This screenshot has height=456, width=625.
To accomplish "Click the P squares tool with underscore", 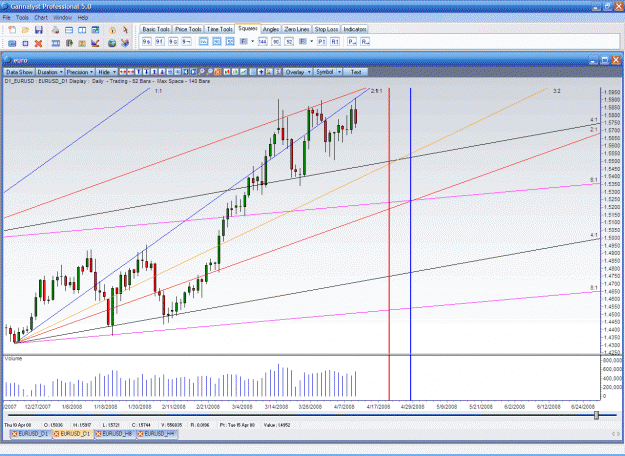I will (352, 41).
